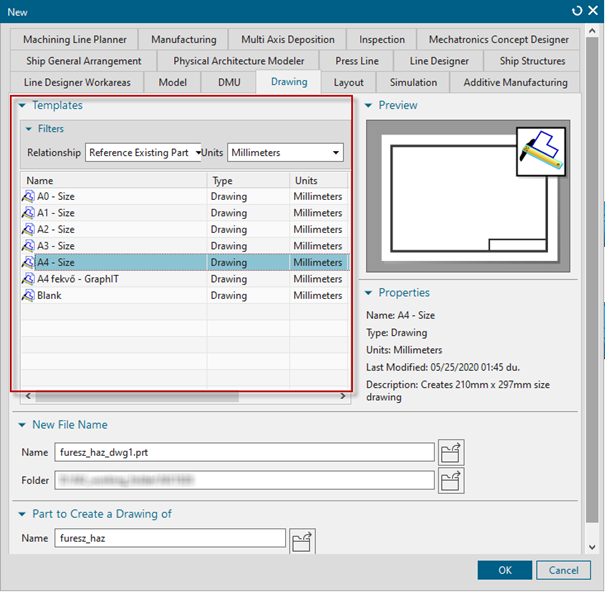605x592 pixels.
Task: Open the Units dropdown
Action: pyautogui.click(x=285, y=153)
